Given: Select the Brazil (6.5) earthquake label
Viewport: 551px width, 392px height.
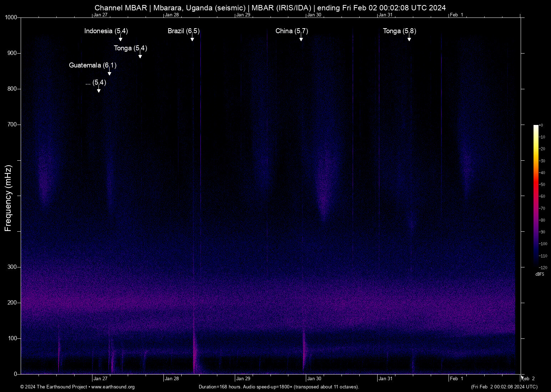Looking at the screenshot, I should click(183, 31).
